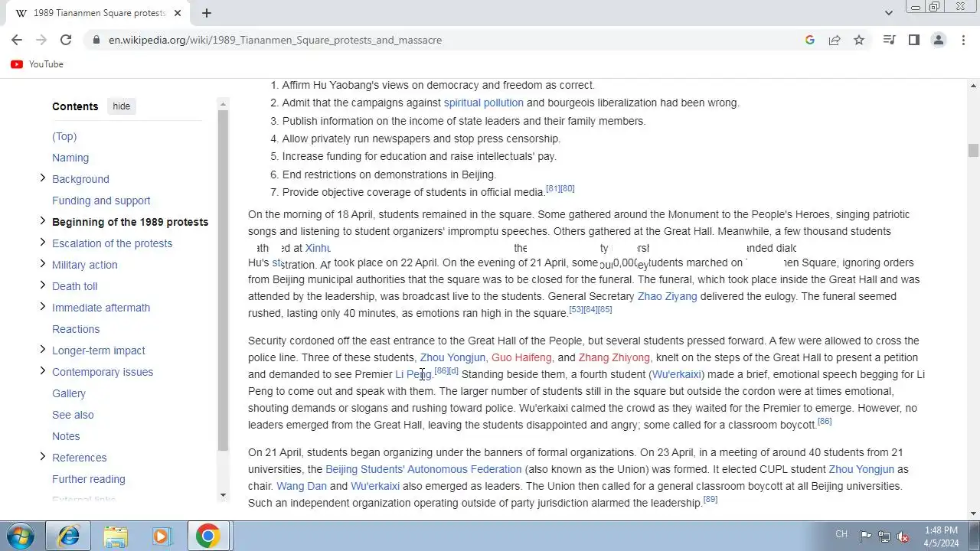Open Gallery section in contents

point(69,393)
